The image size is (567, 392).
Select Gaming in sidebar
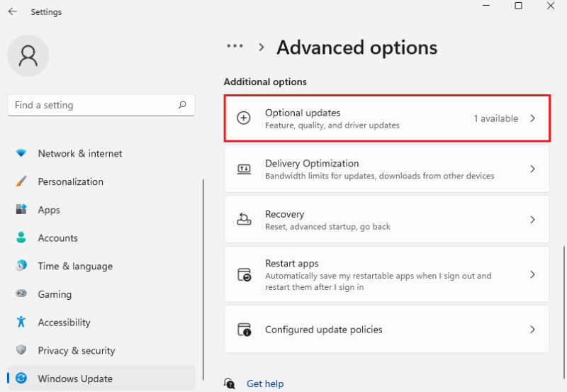pyautogui.click(x=101, y=294)
